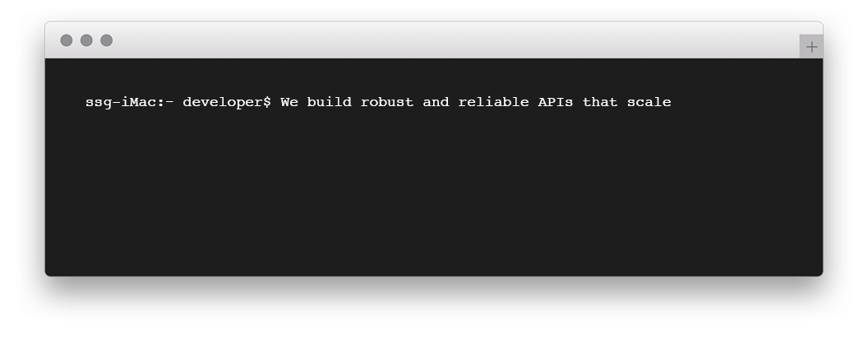Focus the empty black terminal area
The width and height of the screenshot is (868, 339).
tap(433, 197)
